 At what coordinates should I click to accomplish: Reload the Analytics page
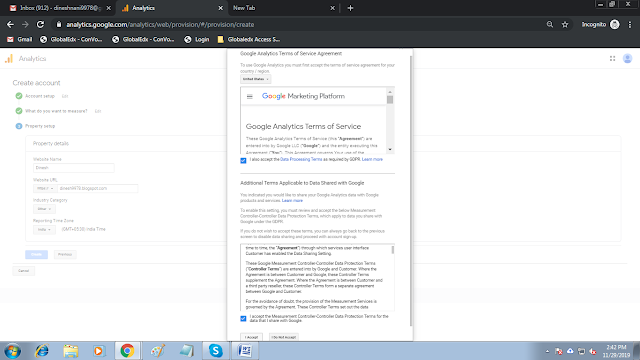tap(40, 24)
